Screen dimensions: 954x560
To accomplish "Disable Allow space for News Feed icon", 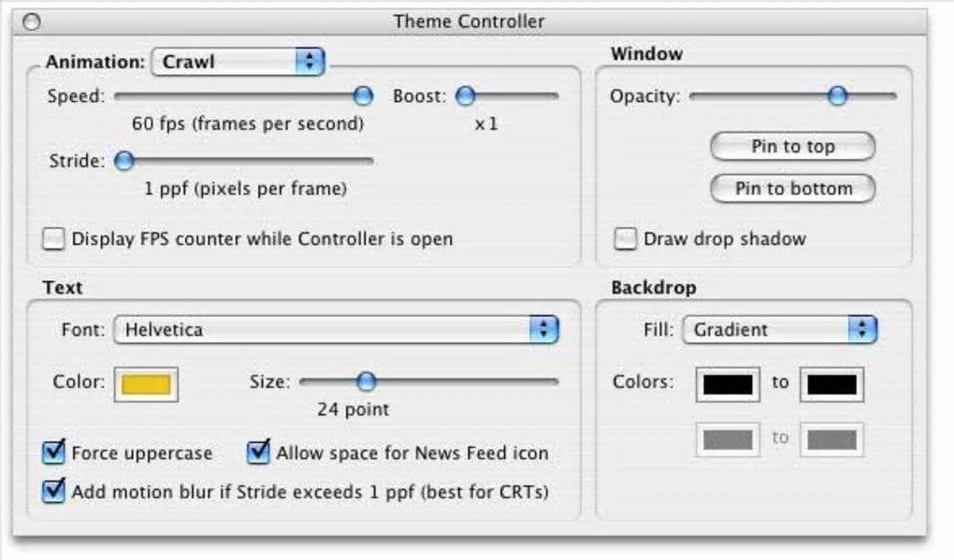I will click(x=258, y=453).
